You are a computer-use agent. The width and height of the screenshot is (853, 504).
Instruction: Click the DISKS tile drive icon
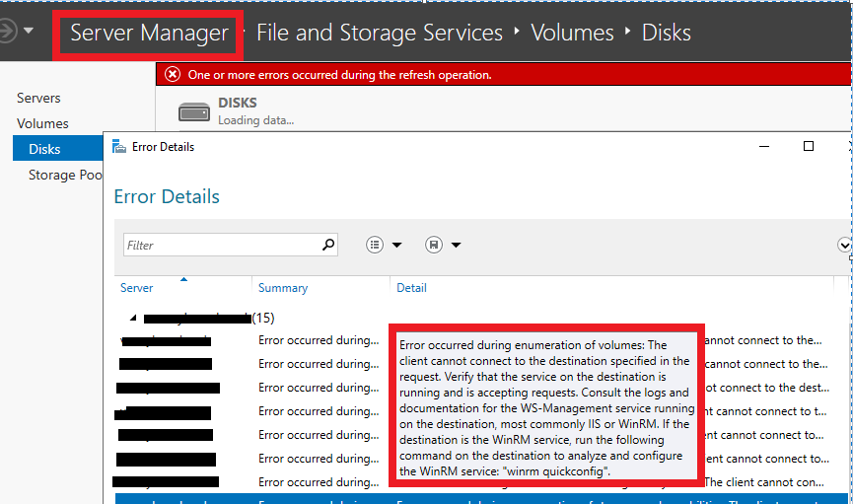[x=194, y=112]
